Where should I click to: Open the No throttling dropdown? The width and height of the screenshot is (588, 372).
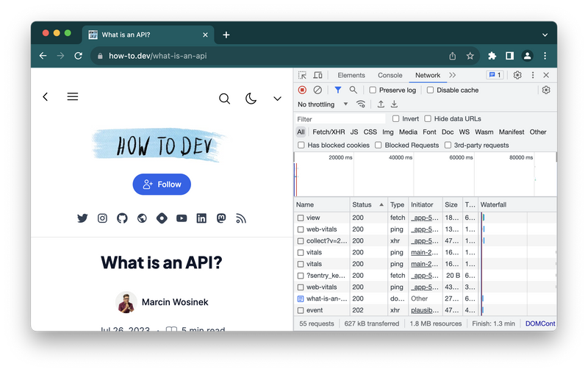point(323,104)
